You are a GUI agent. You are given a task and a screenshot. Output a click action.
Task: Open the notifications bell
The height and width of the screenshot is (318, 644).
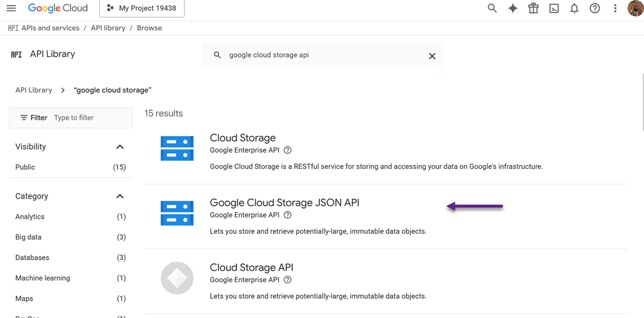pyautogui.click(x=574, y=8)
